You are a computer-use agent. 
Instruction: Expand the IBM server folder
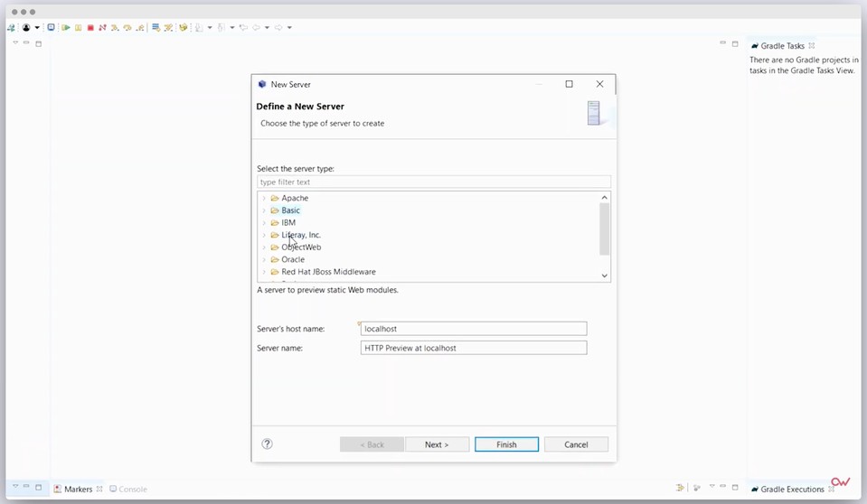pos(264,223)
